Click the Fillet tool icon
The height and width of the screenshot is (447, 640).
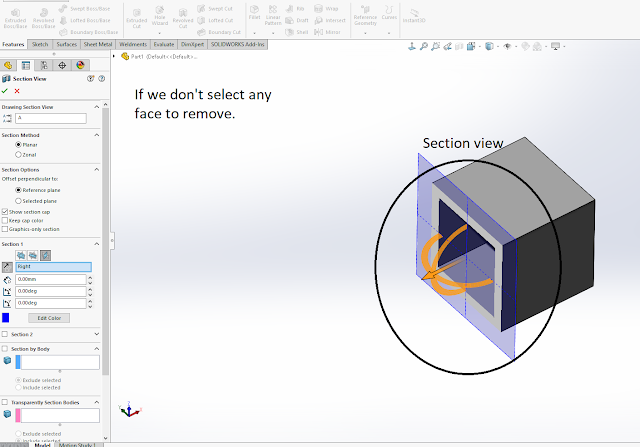point(254,13)
